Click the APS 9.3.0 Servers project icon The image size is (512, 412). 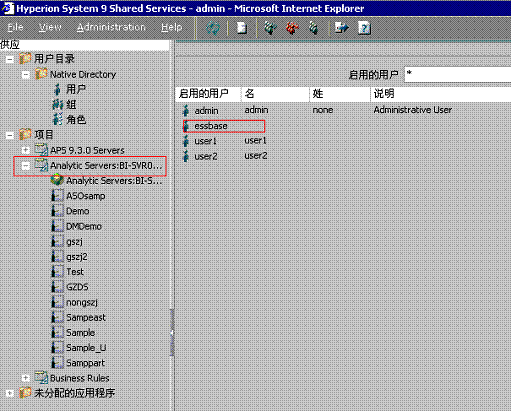click(x=41, y=150)
